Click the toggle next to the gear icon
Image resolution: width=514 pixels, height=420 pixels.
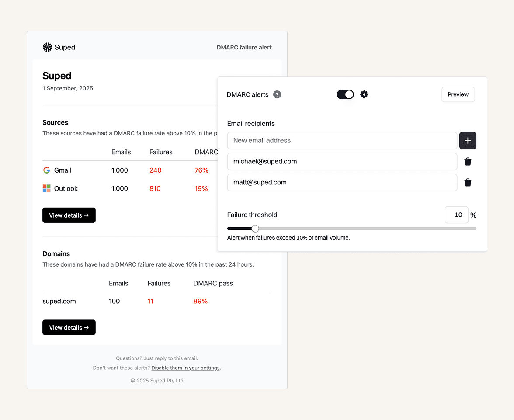(x=345, y=94)
